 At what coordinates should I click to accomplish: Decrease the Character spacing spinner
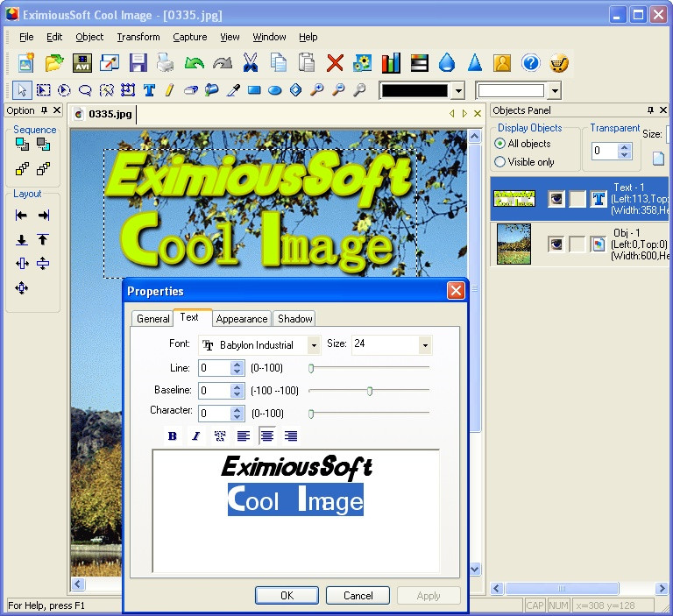point(237,417)
